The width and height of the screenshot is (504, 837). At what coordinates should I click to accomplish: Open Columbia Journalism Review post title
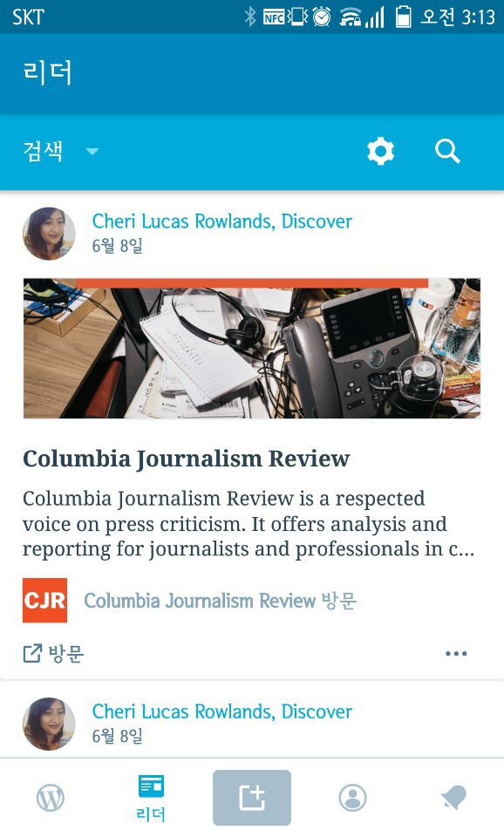(187, 459)
